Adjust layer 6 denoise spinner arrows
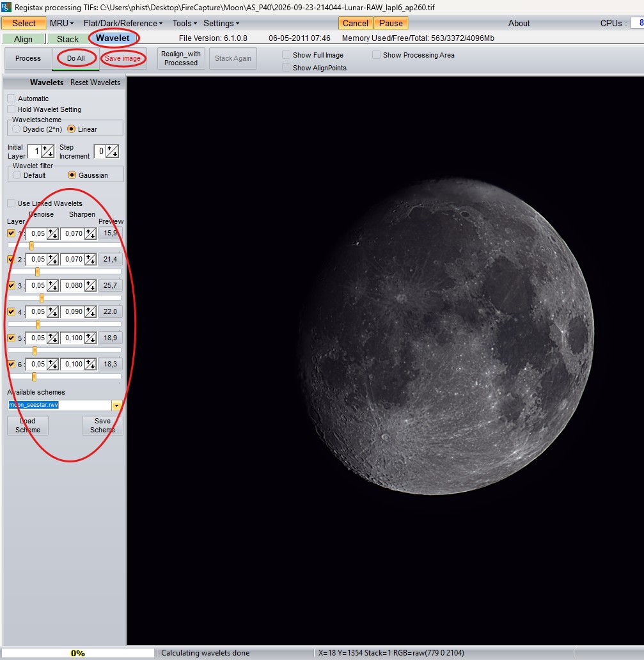 [52, 364]
